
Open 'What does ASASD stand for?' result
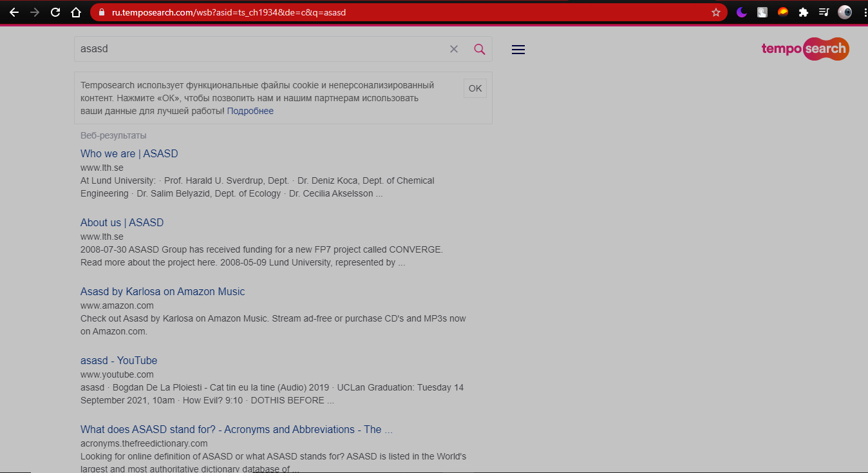[236, 429]
